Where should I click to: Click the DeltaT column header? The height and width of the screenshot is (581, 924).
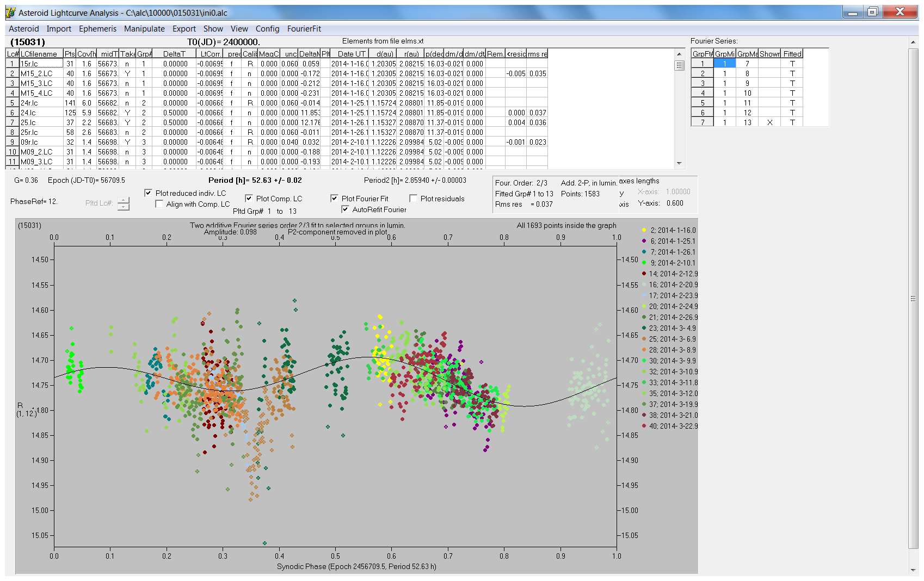[174, 54]
